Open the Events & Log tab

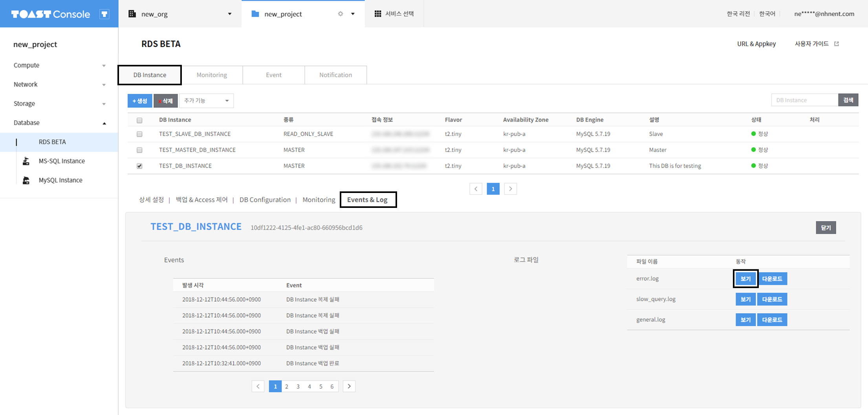tap(368, 200)
